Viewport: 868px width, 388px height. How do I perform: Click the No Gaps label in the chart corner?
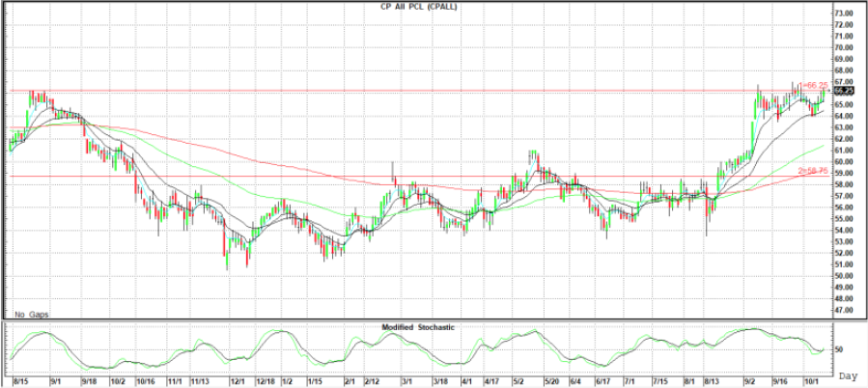[x=32, y=315]
